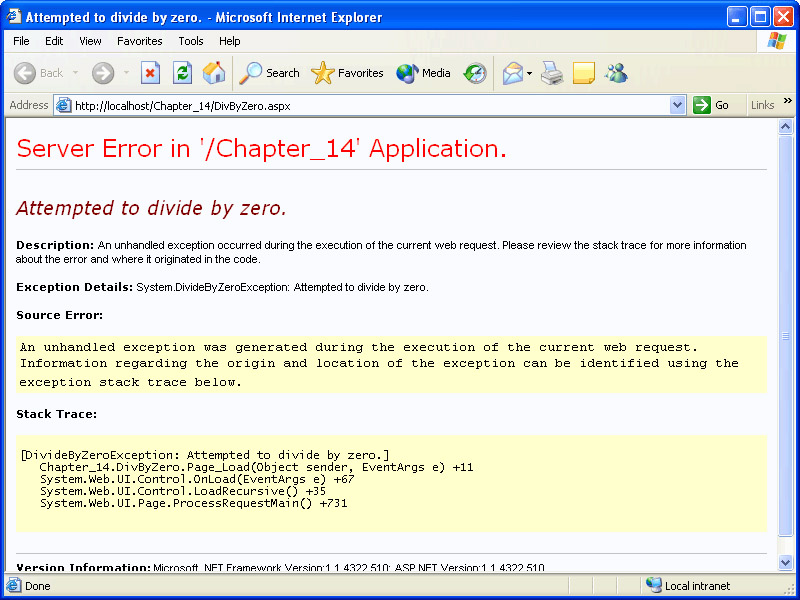800x600 pixels.
Task: Open the Media pane
Action: [x=423, y=73]
